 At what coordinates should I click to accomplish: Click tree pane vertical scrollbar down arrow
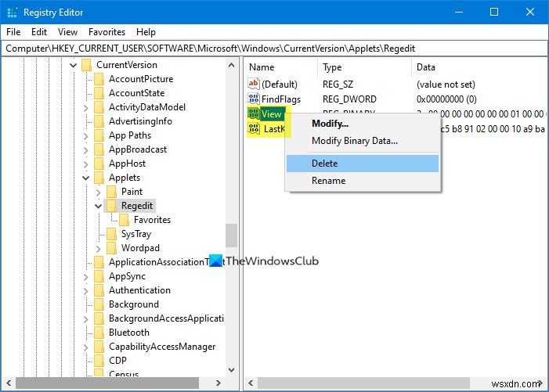pyautogui.click(x=232, y=369)
